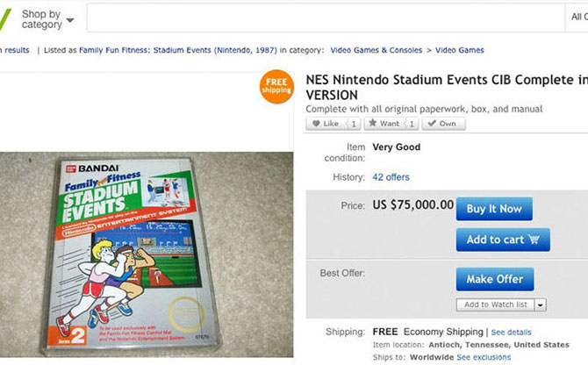Click the orange Free shipping badge
588x365 pixels.
tap(276, 87)
